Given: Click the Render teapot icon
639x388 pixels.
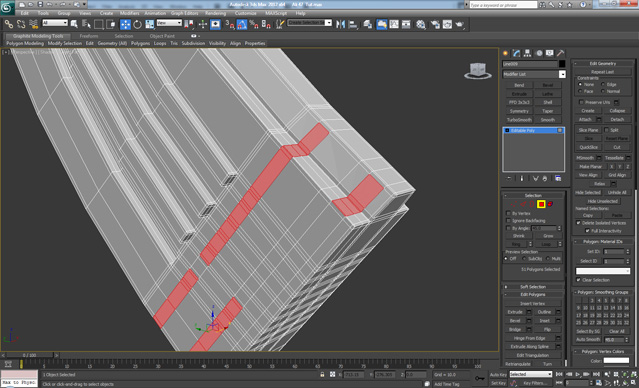Looking at the screenshot, I should [460, 24].
